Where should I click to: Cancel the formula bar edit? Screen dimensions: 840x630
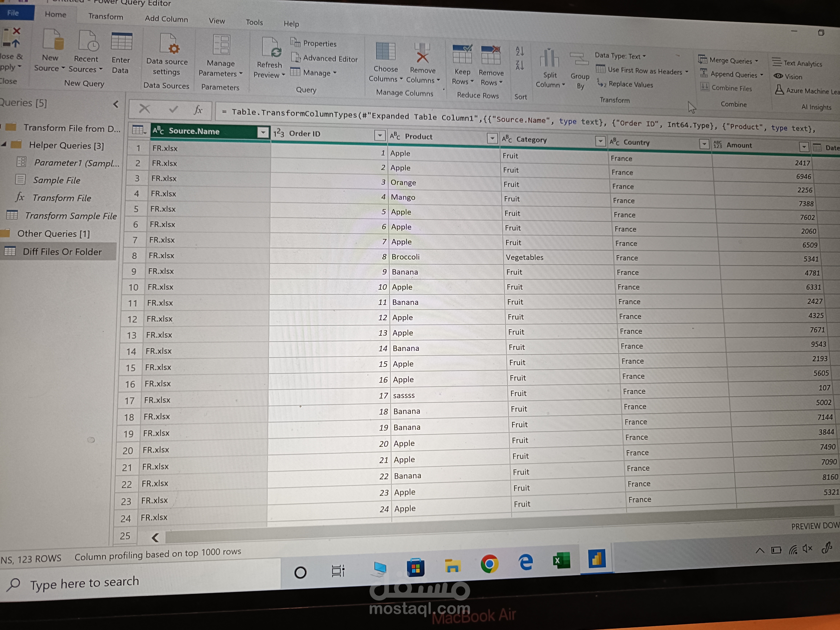tap(144, 109)
